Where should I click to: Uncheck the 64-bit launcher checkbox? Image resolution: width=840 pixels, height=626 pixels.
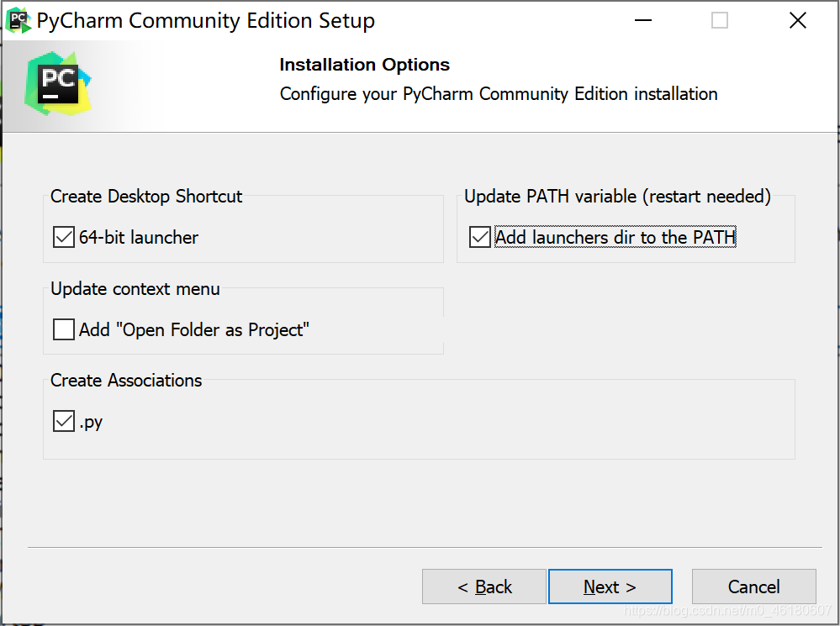tap(64, 237)
